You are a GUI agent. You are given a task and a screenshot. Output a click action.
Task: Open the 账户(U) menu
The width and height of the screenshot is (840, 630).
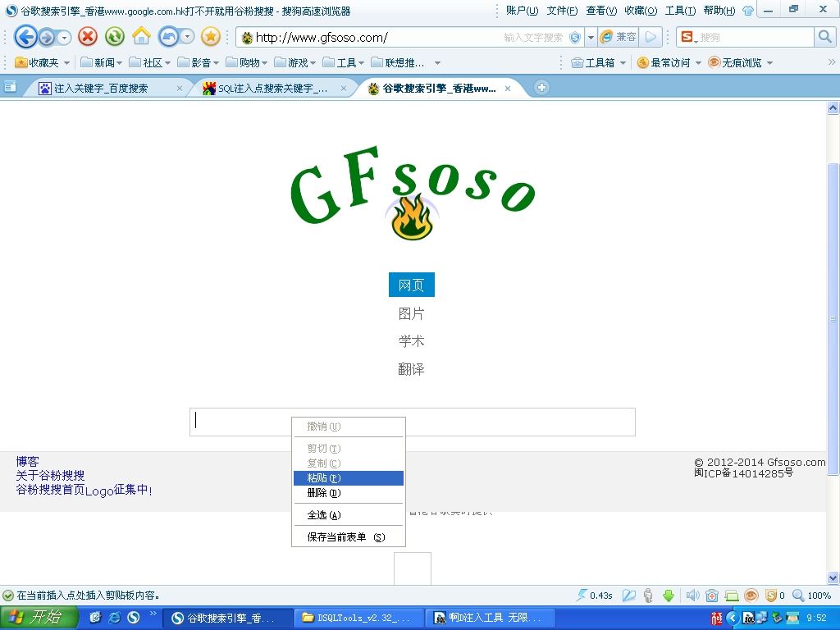(x=522, y=10)
